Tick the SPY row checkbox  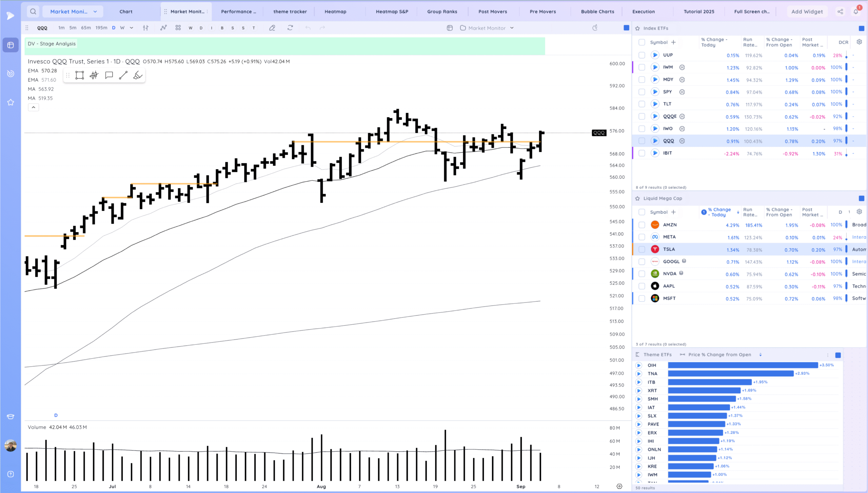tap(642, 92)
